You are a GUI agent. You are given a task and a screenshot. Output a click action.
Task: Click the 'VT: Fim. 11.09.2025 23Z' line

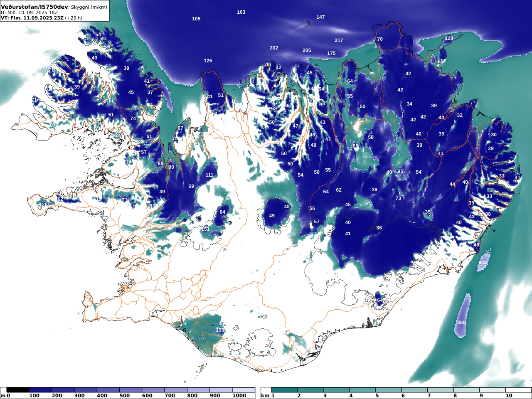[x=32, y=18]
